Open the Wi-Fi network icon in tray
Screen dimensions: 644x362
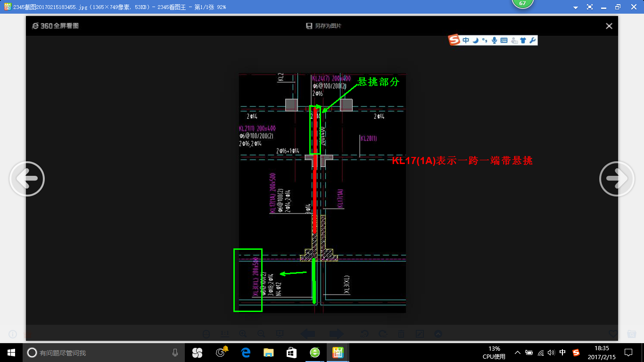click(x=541, y=353)
